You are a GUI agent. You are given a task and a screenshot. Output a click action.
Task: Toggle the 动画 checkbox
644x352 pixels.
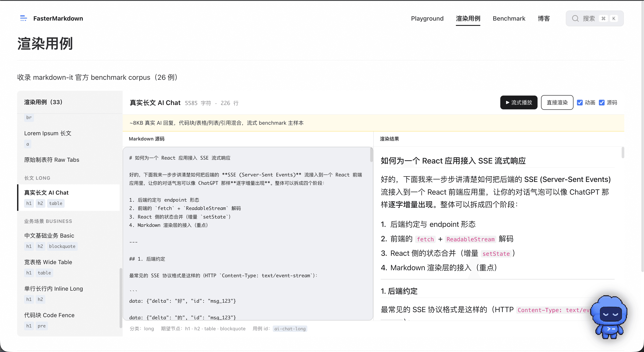tap(580, 103)
